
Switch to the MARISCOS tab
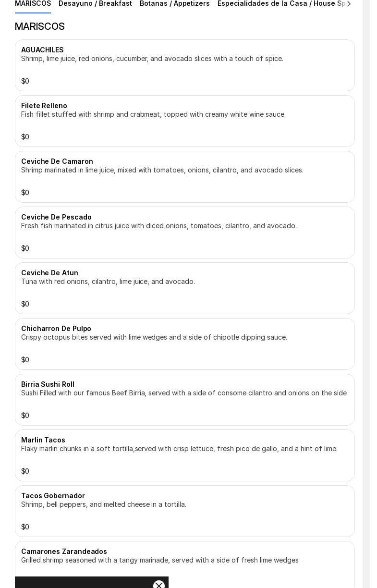tap(33, 4)
